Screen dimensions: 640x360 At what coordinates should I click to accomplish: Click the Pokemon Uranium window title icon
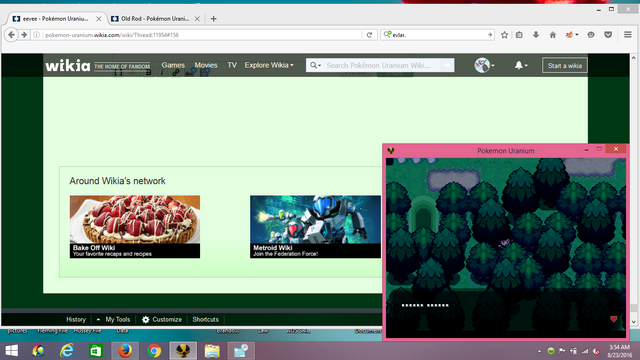[x=391, y=151]
